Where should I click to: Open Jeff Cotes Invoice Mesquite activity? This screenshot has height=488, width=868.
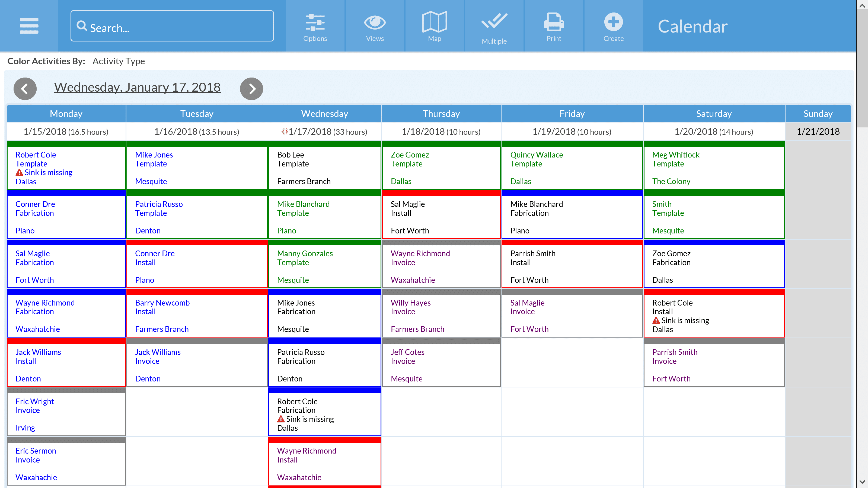(x=441, y=363)
